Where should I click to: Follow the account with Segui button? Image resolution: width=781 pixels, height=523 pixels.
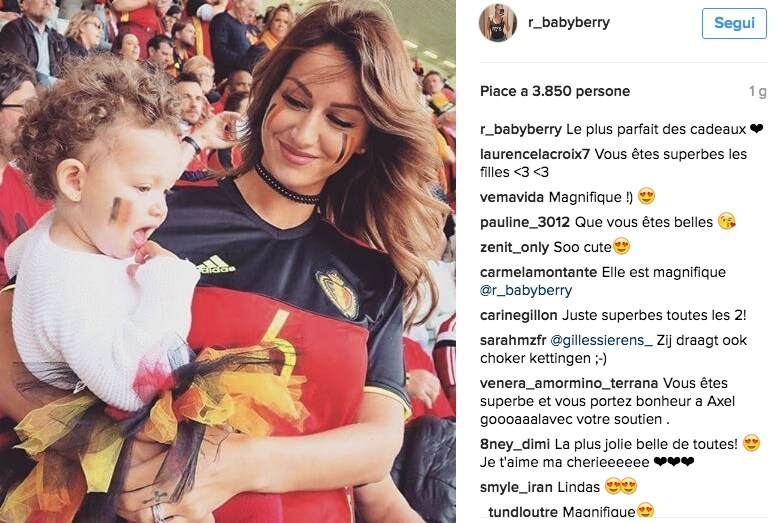click(x=734, y=23)
